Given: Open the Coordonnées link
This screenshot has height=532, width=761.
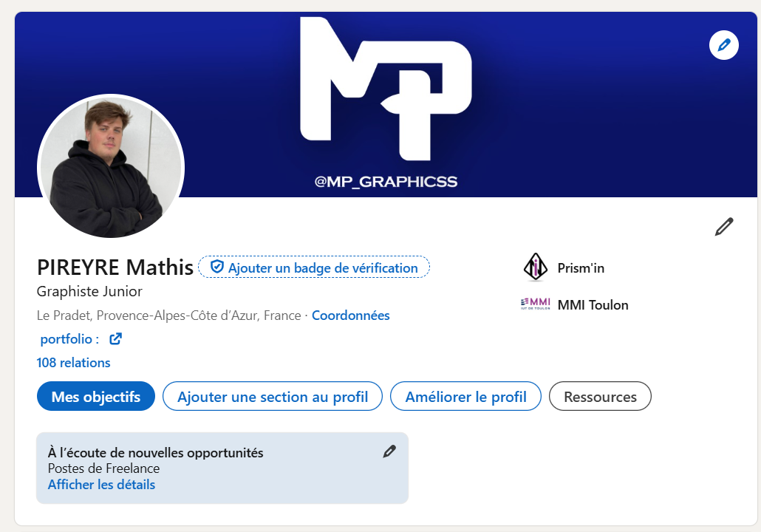Looking at the screenshot, I should (350, 315).
